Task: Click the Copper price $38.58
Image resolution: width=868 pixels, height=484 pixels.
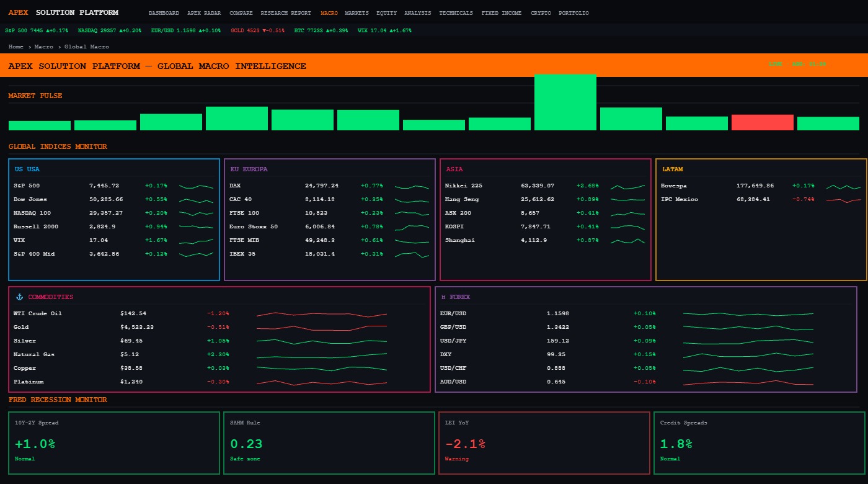Action: click(x=131, y=368)
